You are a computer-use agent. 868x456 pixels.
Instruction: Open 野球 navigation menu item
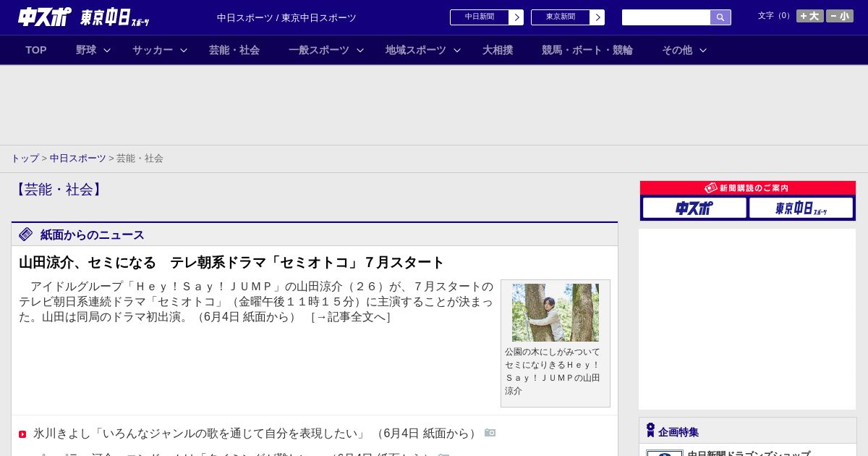pyautogui.click(x=86, y=50)
